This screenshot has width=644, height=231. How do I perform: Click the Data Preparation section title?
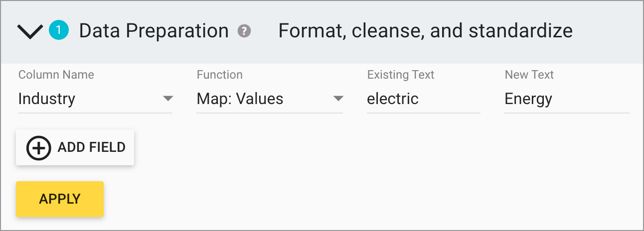pos(154,31)
